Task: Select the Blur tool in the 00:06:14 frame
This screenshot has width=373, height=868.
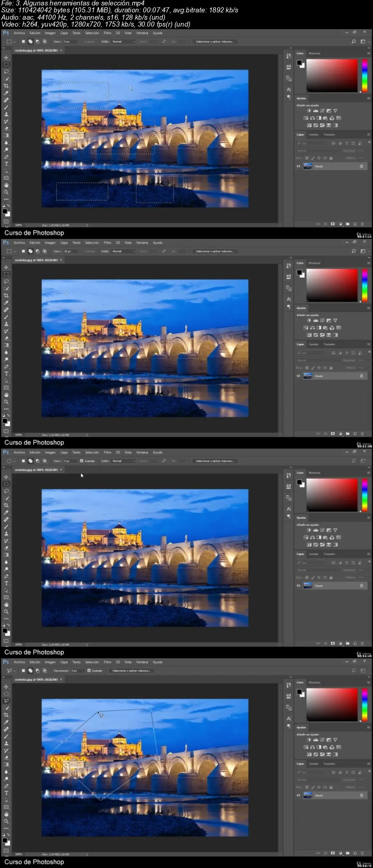Action: pyautogui.click(x=6, y=772)
